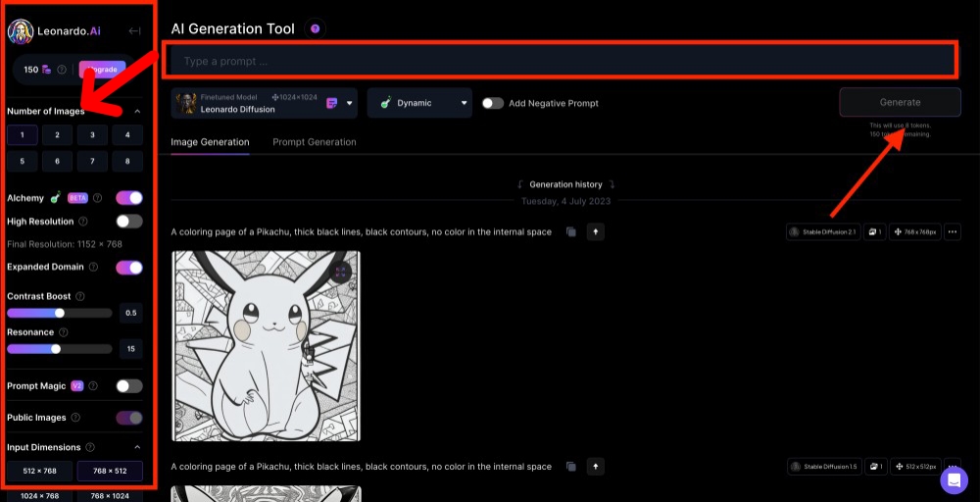Image resolution: width=980 pixels, height=502 pixels.
Task: Click the Contrast Boost info question mark
Action: click(80, 296)
